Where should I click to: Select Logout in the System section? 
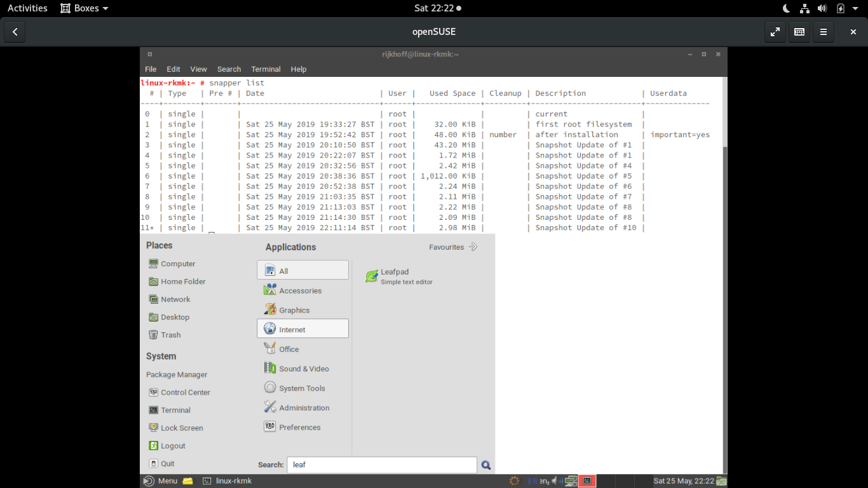(x=166, y=446)
